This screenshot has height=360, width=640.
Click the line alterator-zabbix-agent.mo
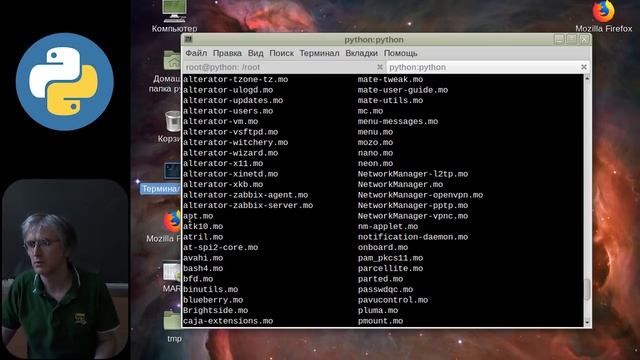coord(245,195)
